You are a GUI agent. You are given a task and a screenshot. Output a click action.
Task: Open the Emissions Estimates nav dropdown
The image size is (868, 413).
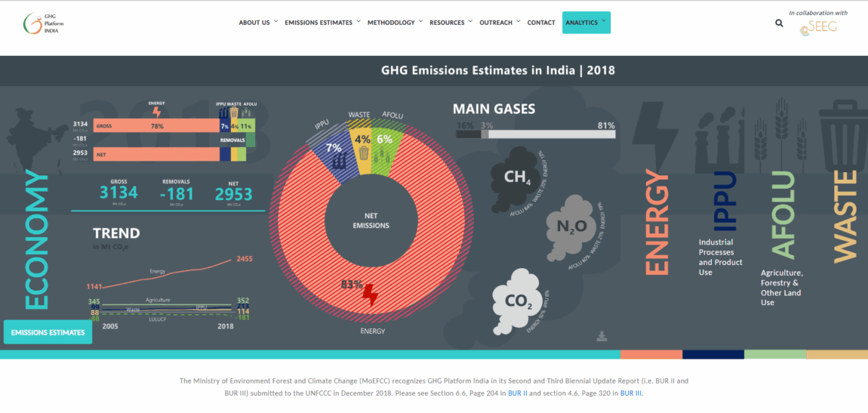click(322, 23)
